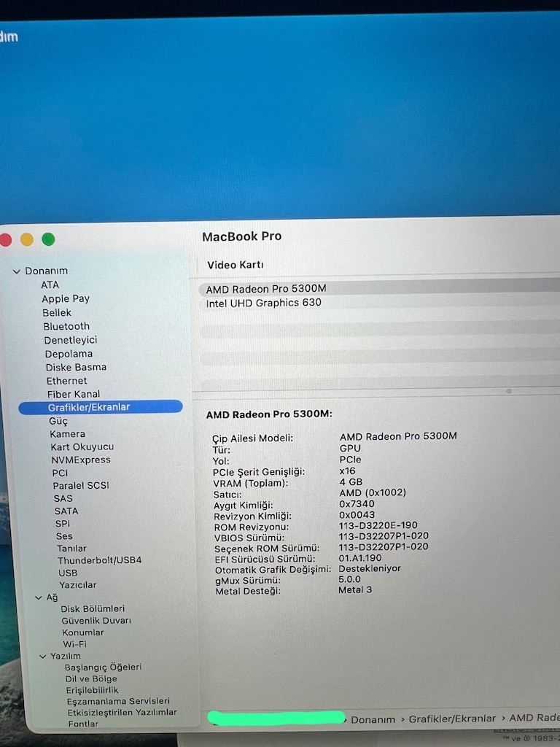Open Erişilebilirlik entry

(93, 690)
